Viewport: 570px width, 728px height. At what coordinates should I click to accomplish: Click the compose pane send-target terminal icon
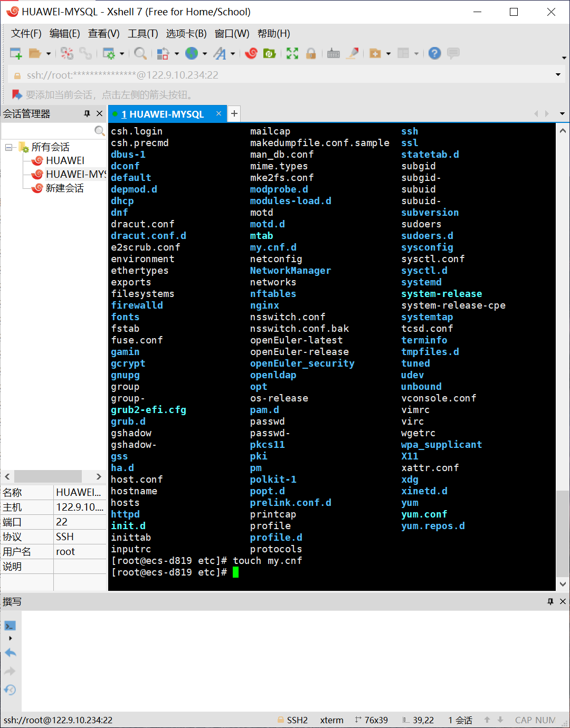point(10,626)
